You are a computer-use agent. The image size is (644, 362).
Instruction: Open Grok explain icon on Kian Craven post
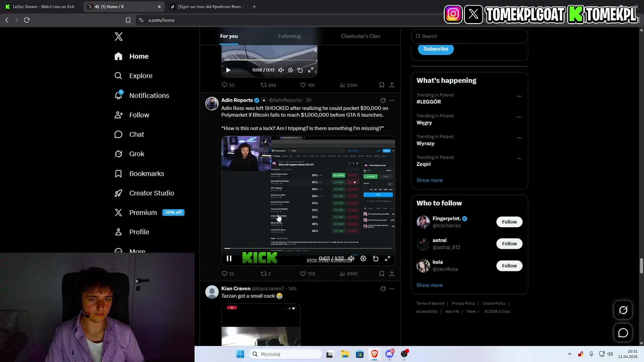[x=383, y=289]
